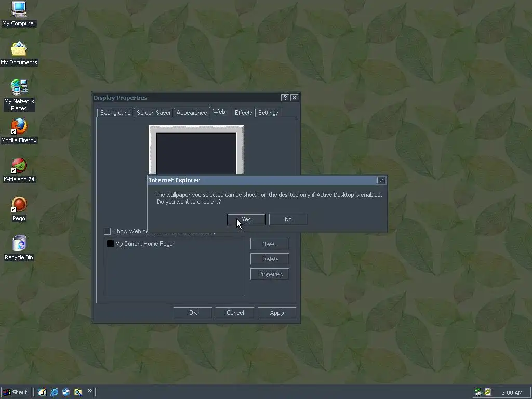Click Apply in Display Properties
The image size is (532, 399).
[277, 313]
